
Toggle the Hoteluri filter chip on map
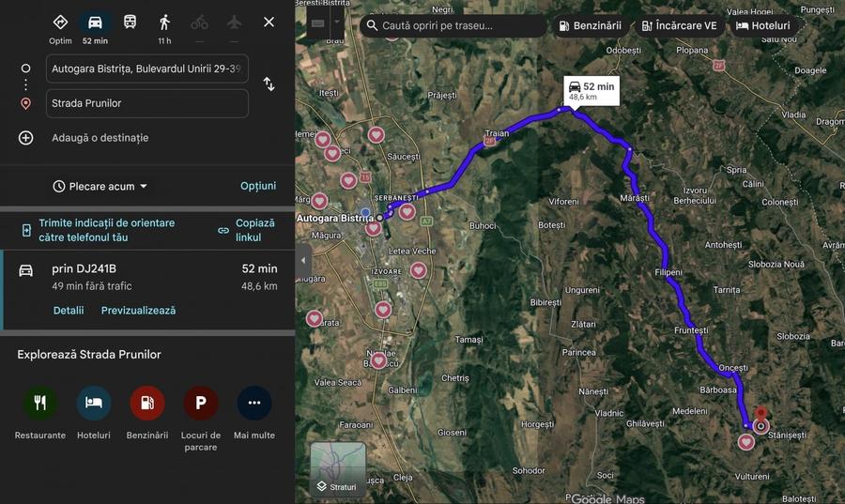coord(763,26)
